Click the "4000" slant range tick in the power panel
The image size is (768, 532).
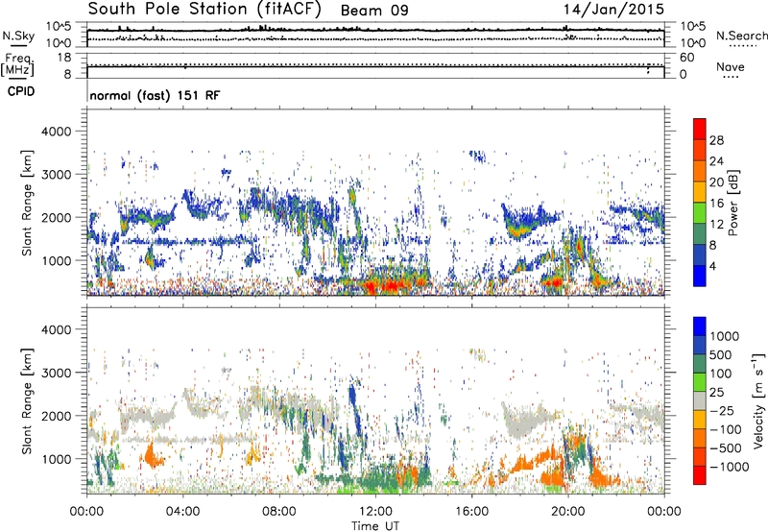click(55, 132)
